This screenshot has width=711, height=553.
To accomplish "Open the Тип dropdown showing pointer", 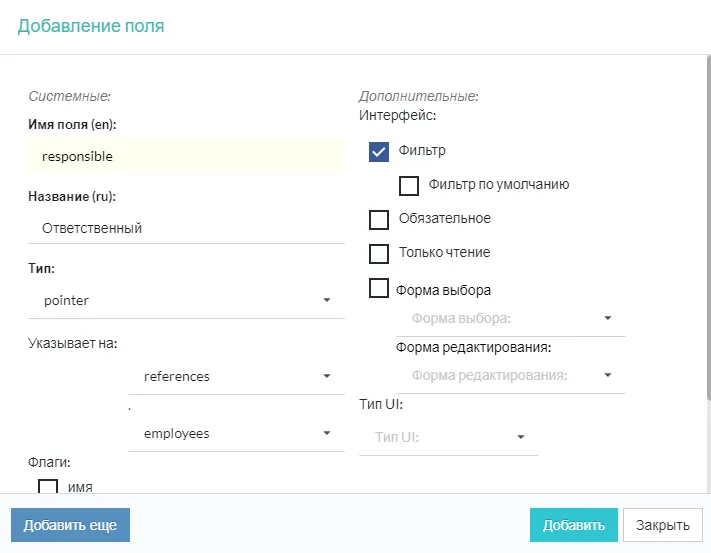I will click(187, 300).
